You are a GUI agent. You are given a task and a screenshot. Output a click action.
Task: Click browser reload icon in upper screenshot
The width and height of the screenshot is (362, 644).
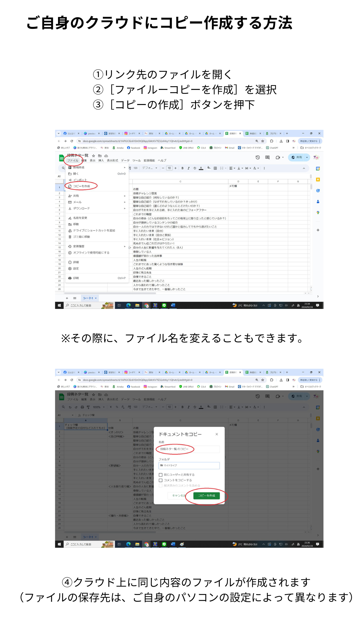click(72, 141)
